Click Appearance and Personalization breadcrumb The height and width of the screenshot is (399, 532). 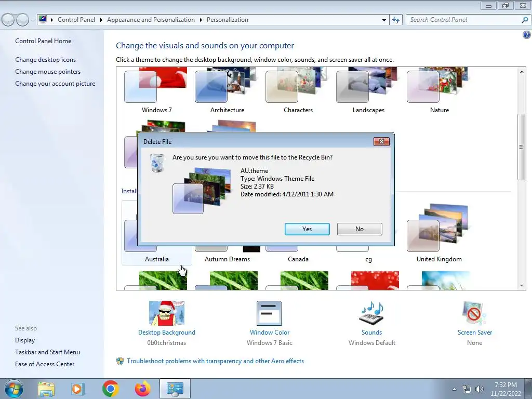(151, 20)
